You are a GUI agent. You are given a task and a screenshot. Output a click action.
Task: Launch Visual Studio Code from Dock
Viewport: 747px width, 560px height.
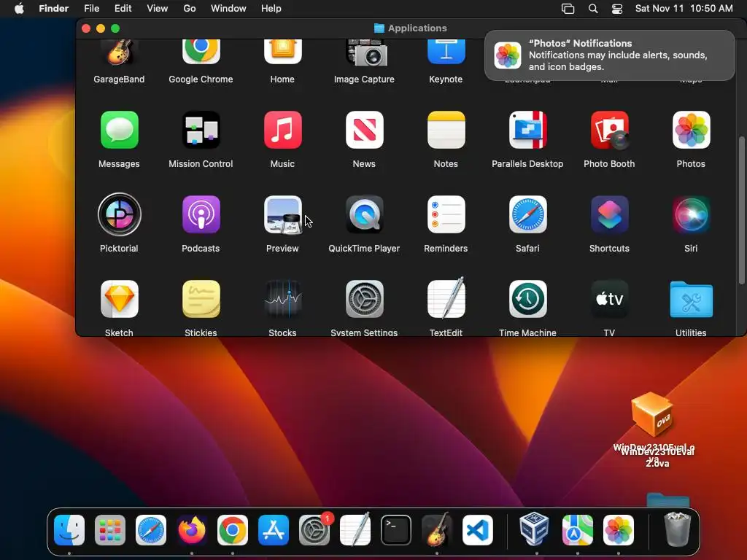pyautogui.click(x=477, y=530)
